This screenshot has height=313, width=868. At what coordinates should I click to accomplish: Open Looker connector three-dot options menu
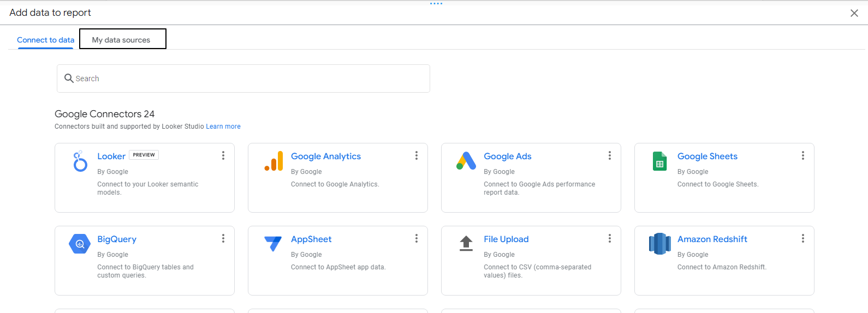223,155
